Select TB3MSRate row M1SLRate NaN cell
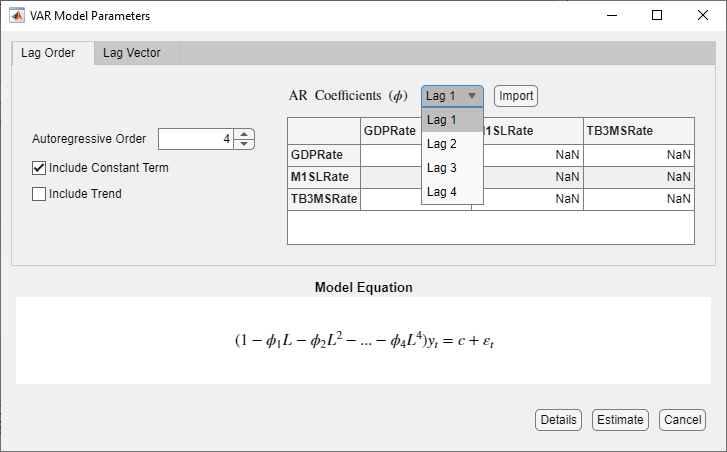The image size is (727, 452). pos(533,199)
